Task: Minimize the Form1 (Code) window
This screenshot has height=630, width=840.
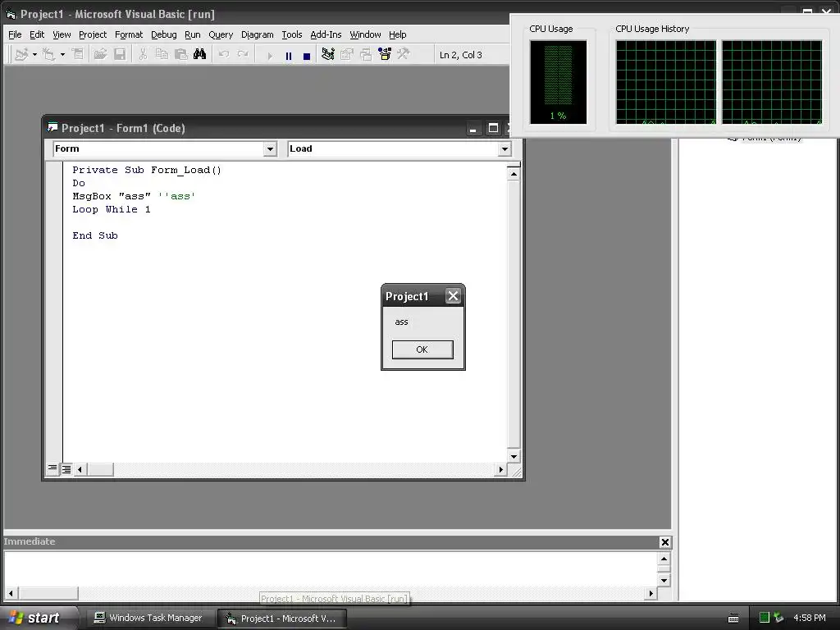Action: tap(473, 129)
